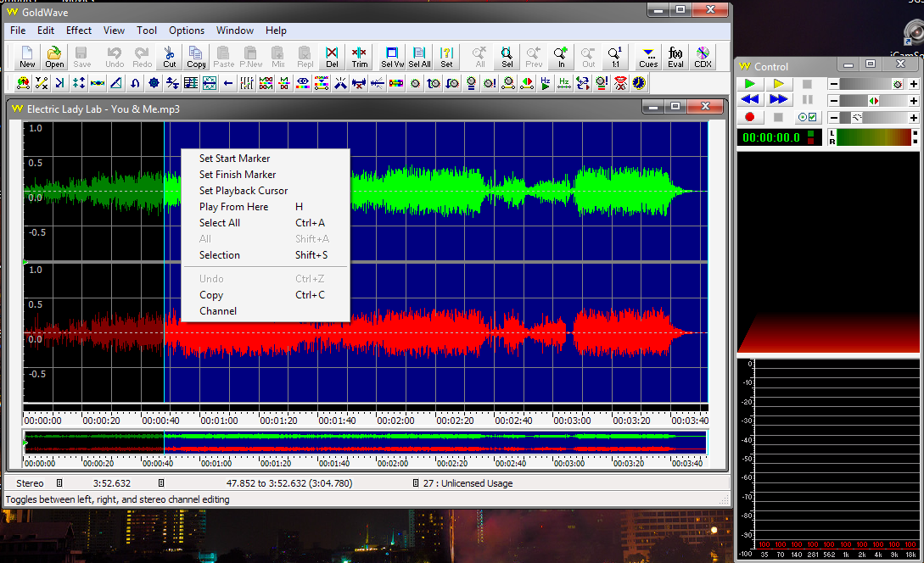Open a file with the Open icon
This screenshot has width=924, height=563.
(54, 57)
